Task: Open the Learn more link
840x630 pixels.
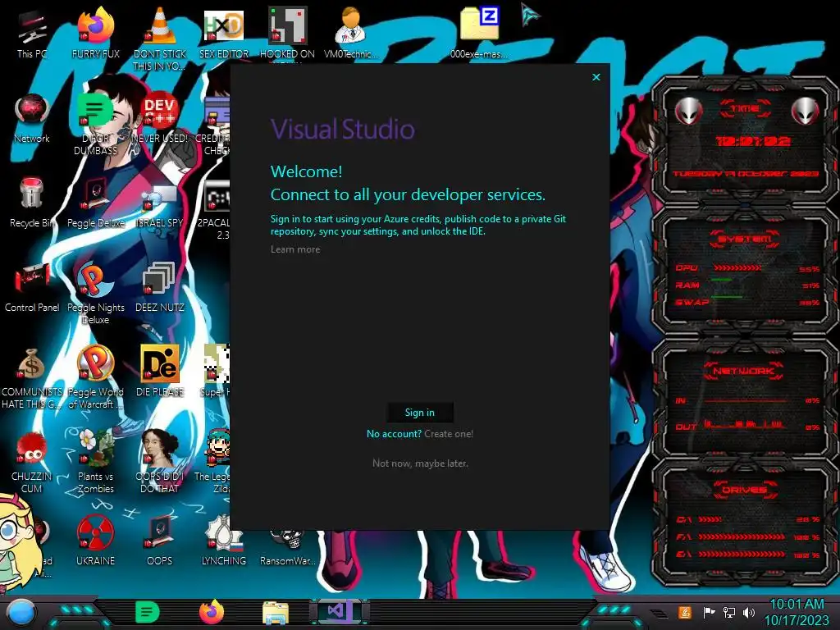Action: (x=295, y=249)
